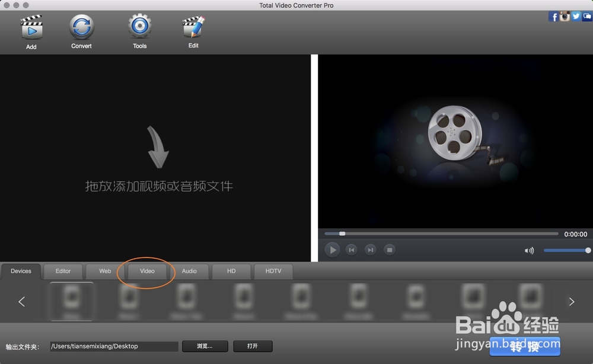Stop the preview playback
Screen dimensions: 593x364
point(390,250)
